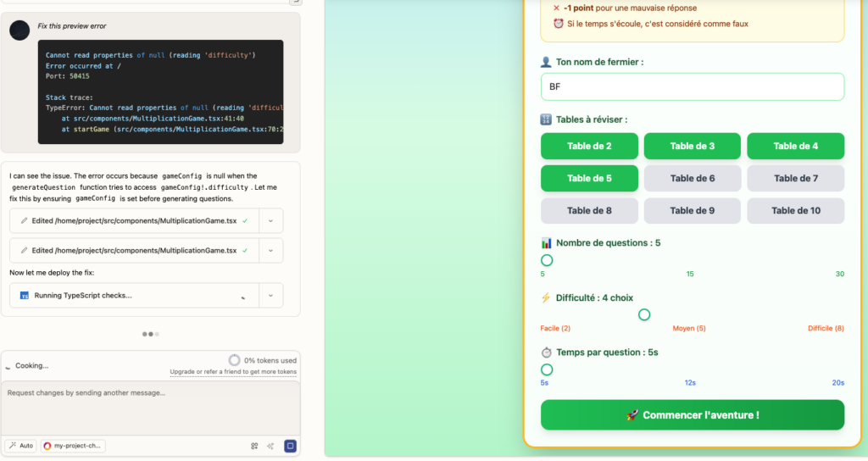Enable the Table de 6 option
The height and width of the screenshot is (461, 868).
pyautogui.click(x=693, y=178)
